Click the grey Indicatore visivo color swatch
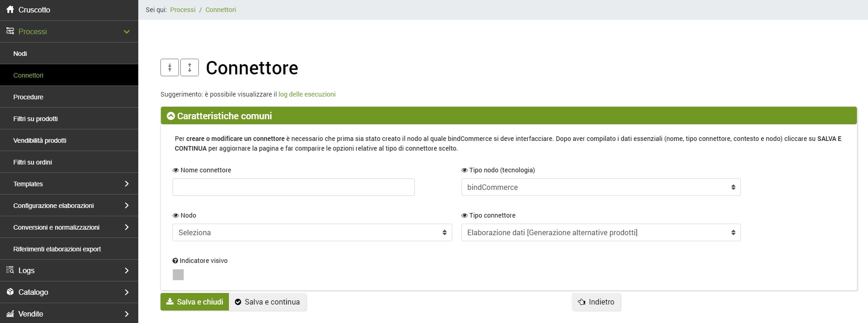 pyautogui.click(x=178, y=275)
